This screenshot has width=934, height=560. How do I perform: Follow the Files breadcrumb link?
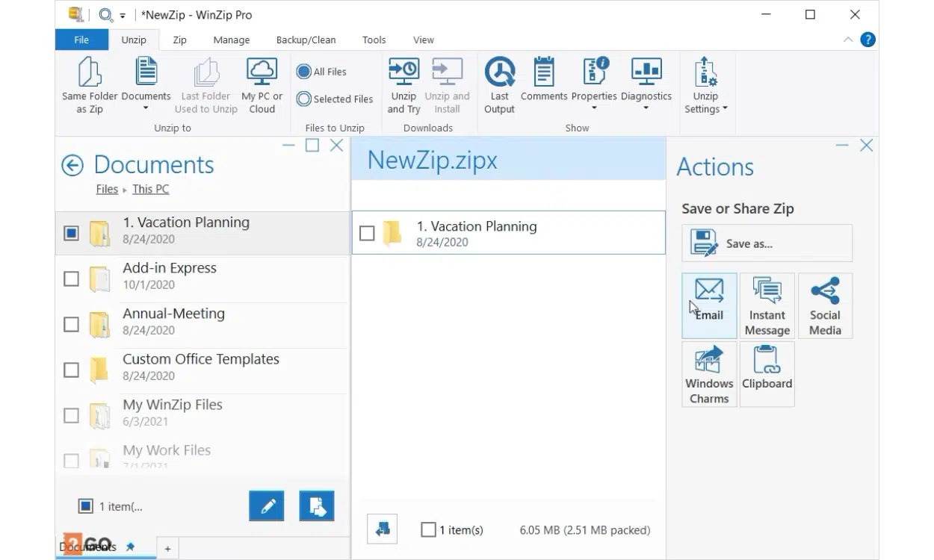pyautogui.click(x=107, y=189)
